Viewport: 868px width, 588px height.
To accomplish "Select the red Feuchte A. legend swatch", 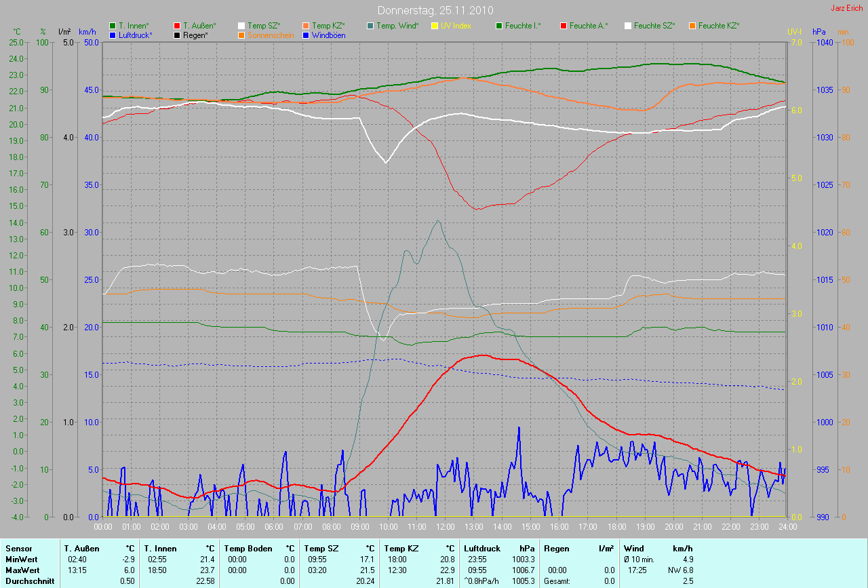I will click(x=564, y=26).
